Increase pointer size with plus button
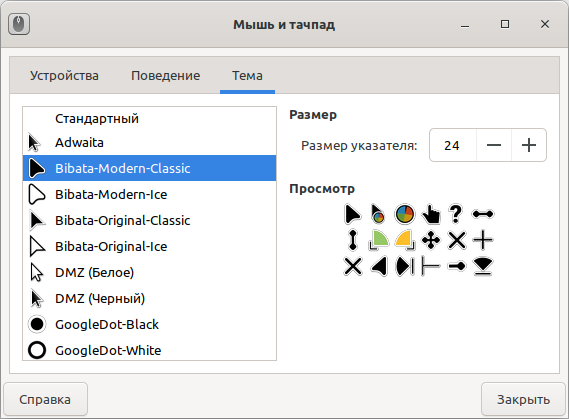Screen dimensions: 569x419 pyautogui.click(x=529, y=145)
